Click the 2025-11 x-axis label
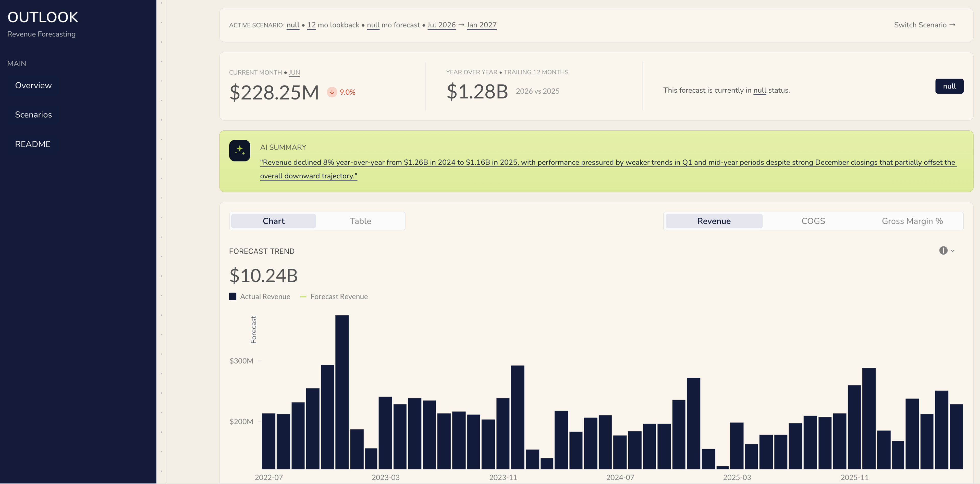This screenshot has height=484, width=980. pyautogui.click(x=854, y=478)
